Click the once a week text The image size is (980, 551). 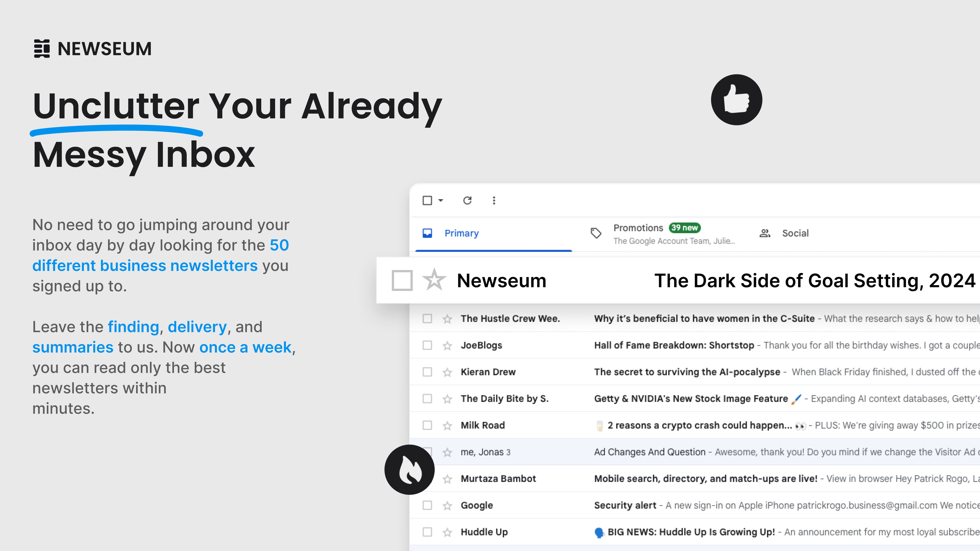point(245,348)
